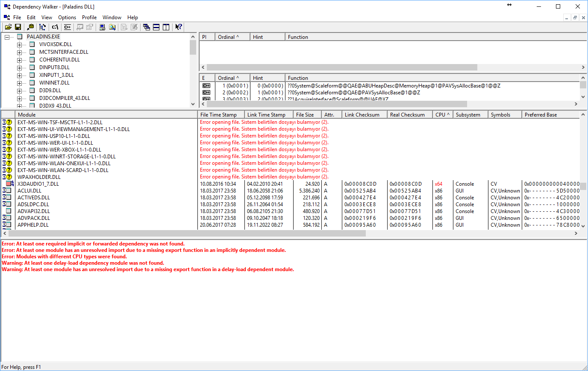
Task: Click the tree pane's scroll down arrow
Action: pos(193,104)
